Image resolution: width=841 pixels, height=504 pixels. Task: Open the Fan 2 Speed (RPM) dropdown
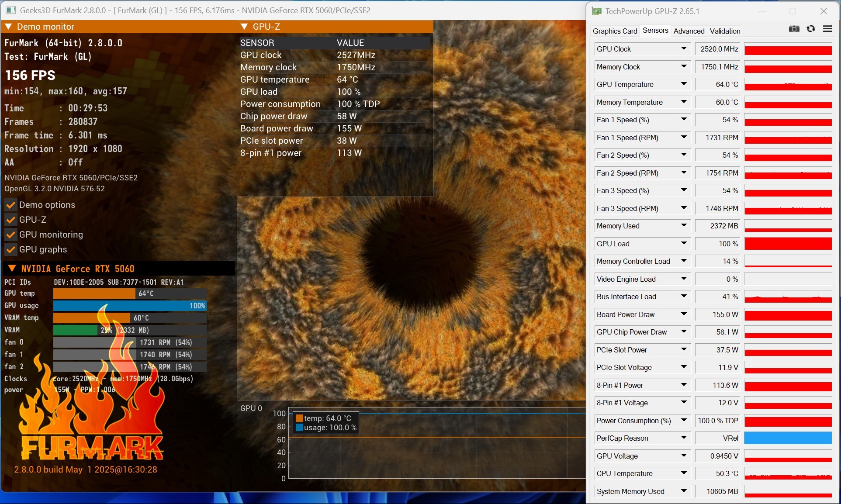click(x=684, y=173)
